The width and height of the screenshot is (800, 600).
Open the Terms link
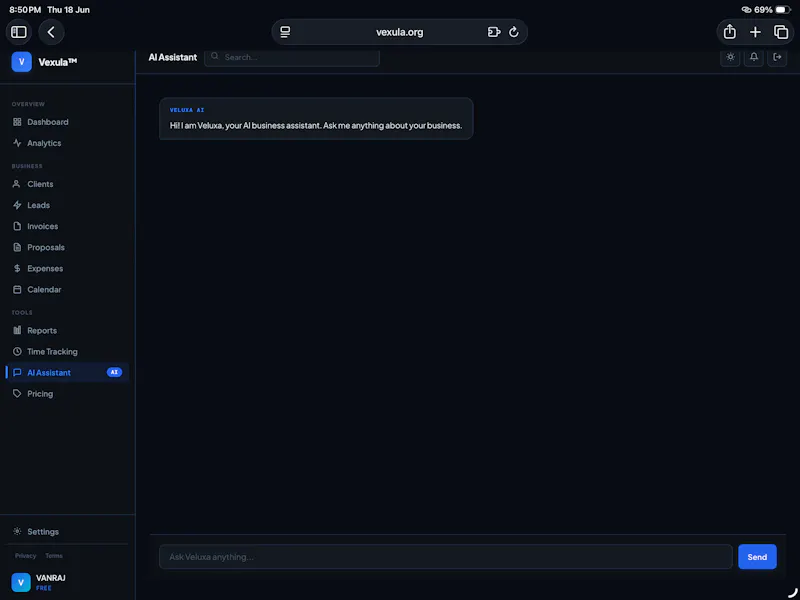coord(54,556)
